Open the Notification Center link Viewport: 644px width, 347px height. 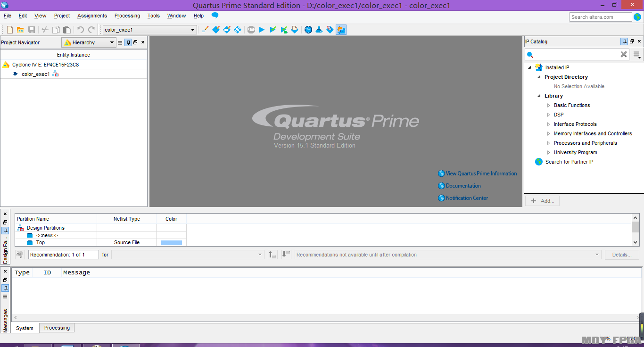coord(467,198)
